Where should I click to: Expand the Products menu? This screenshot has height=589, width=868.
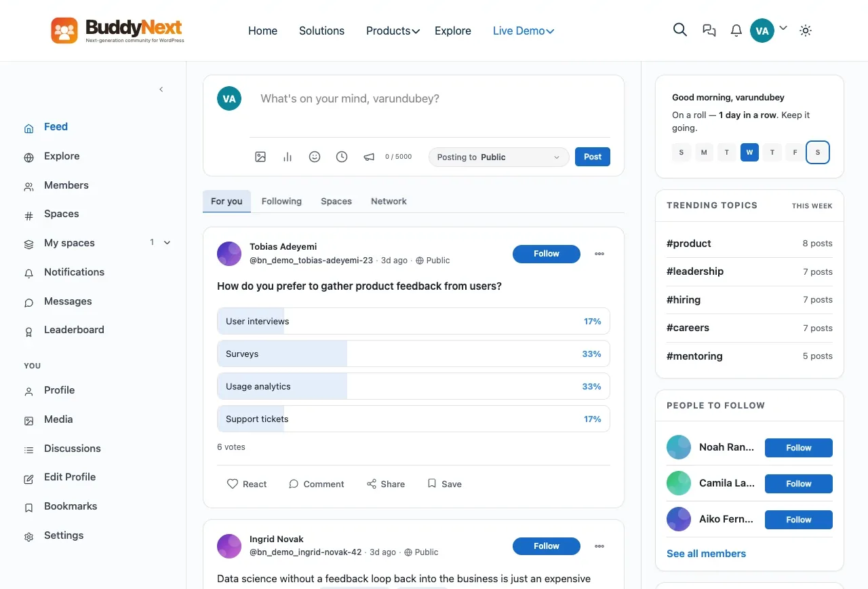point(393,31)
